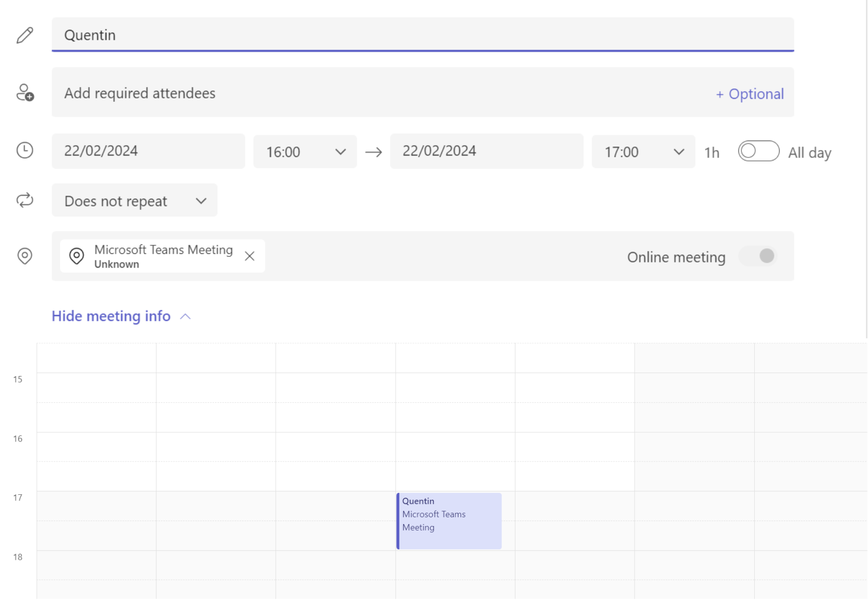The image size is (868, 616).
Task: Open the 17:00 end time dropdown
Action: click(643, 152)
